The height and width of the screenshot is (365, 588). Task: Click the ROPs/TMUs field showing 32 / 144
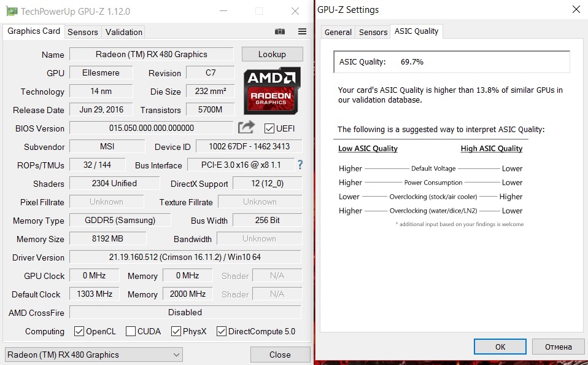pos(98,165)
